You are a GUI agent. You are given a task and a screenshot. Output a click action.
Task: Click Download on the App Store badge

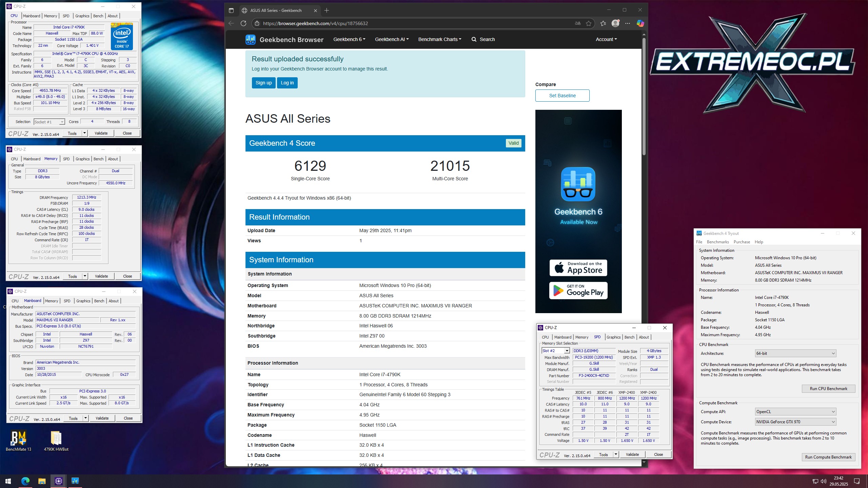click(x=578, y=268)
